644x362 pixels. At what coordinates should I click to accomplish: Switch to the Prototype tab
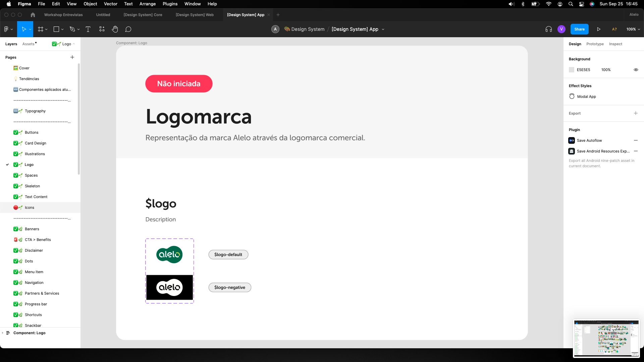point(595,44)
